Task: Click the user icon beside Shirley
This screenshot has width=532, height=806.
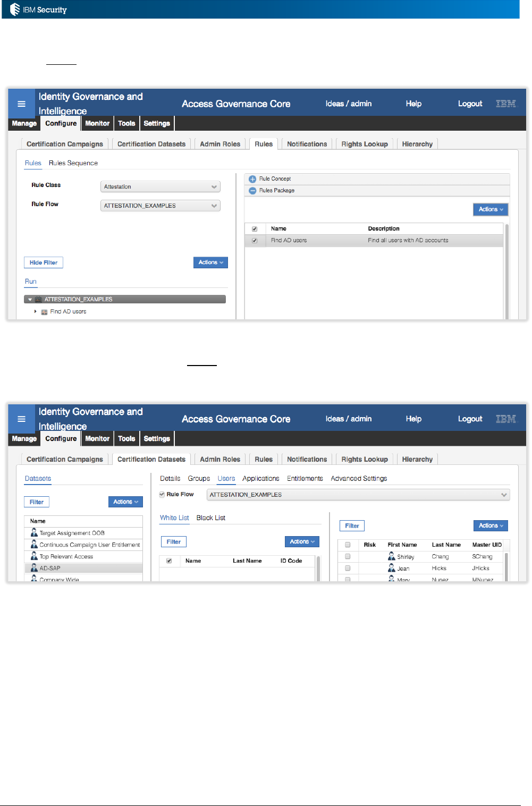Action: coord(392,556)
